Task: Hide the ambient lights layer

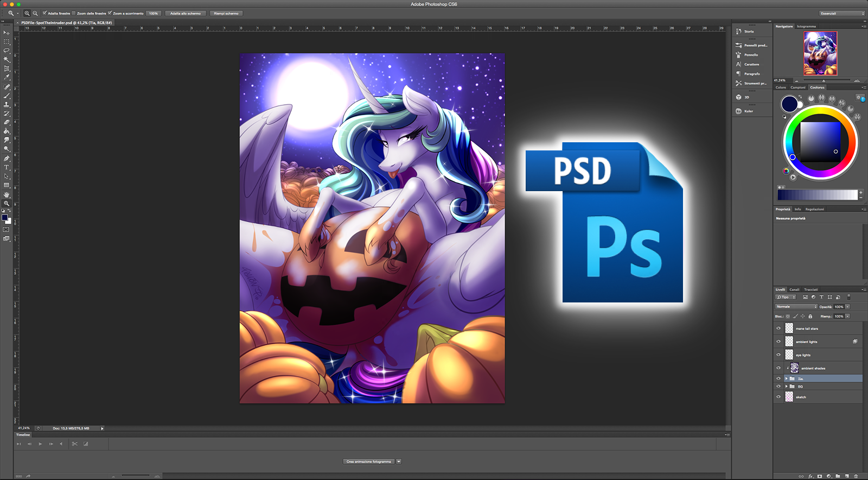Action: click(778, 342)
